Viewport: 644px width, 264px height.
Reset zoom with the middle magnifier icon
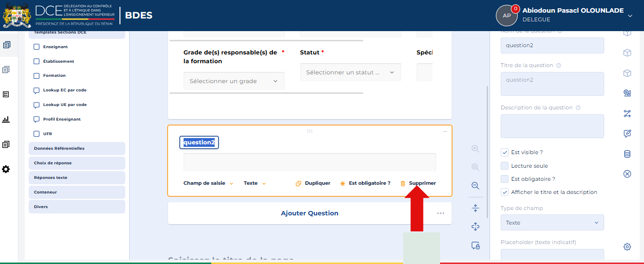click(x=475, y=167)
